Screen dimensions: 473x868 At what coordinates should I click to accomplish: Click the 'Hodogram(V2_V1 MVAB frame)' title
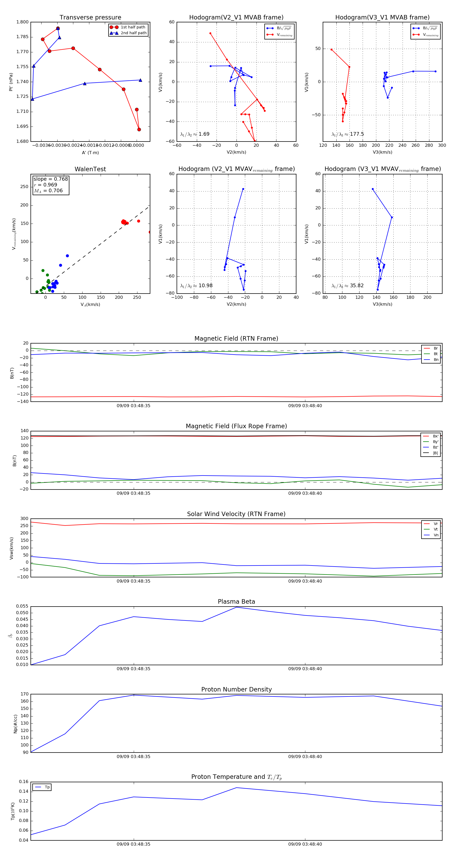[236, 18]
